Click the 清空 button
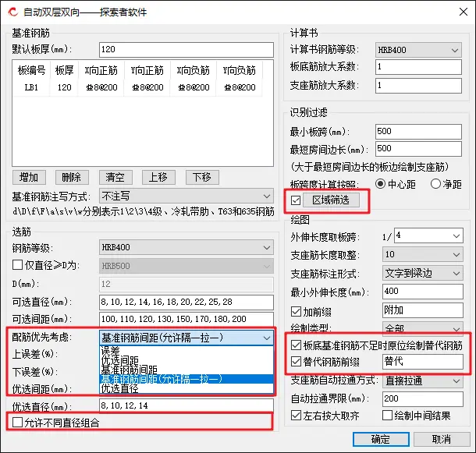 tap(115, 177)
